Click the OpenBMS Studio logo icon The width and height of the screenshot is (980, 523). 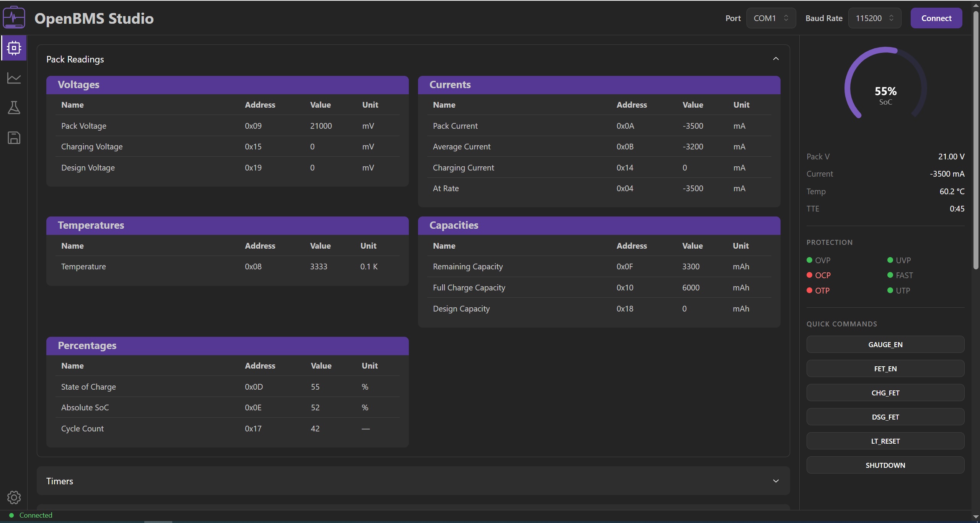pyautogui.click(x=14, y=17)
